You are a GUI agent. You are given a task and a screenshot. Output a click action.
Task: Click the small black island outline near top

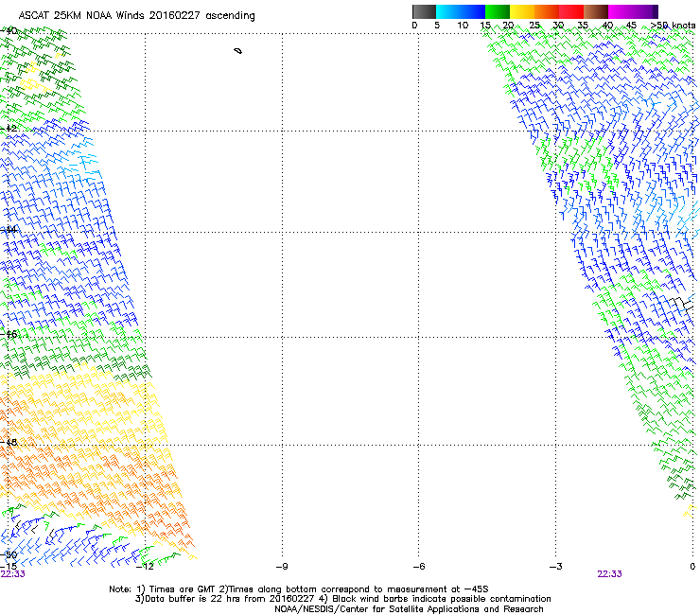(238, 51)
